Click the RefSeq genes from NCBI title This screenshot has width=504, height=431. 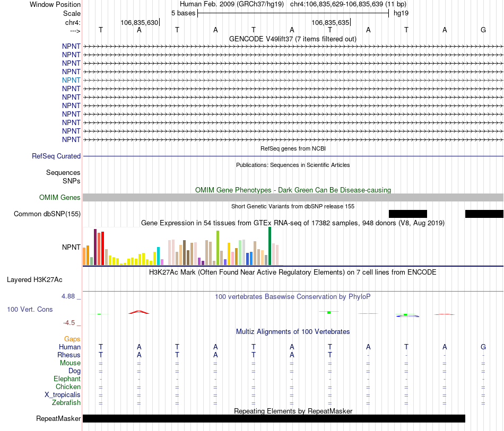click(x=293, y=148)
